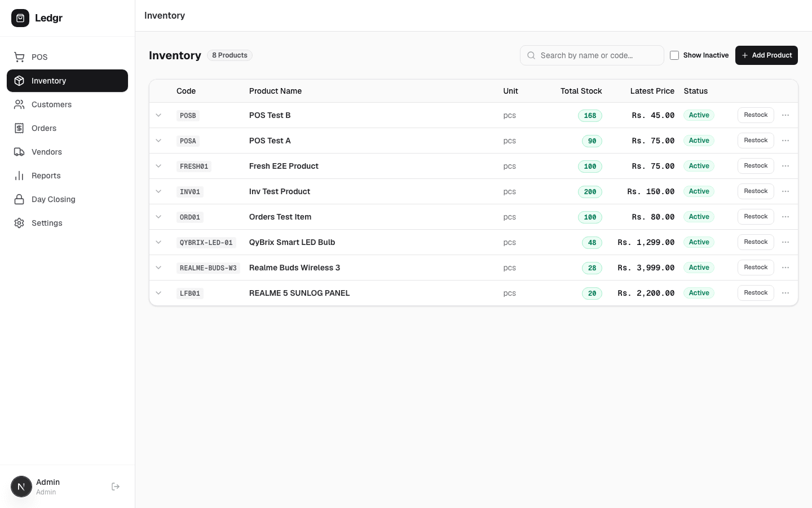Click the Latest Price column header
The image size is (812, 508).
[652, 91]
